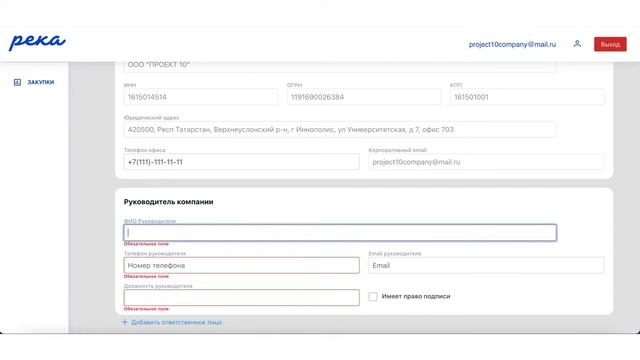Viewport: 640px width, 360px height.
Task: Click the ИНН field 1615014514
Action: [x=201, y=97]
